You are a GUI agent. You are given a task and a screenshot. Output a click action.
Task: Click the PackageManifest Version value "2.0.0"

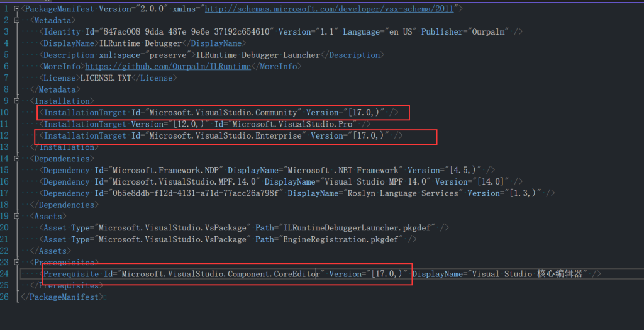[152, 9]
